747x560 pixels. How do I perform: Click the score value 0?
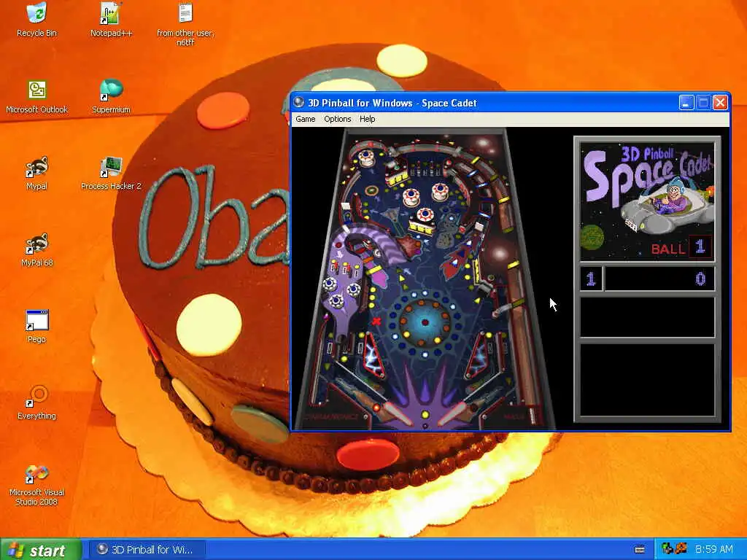point(700,279)
